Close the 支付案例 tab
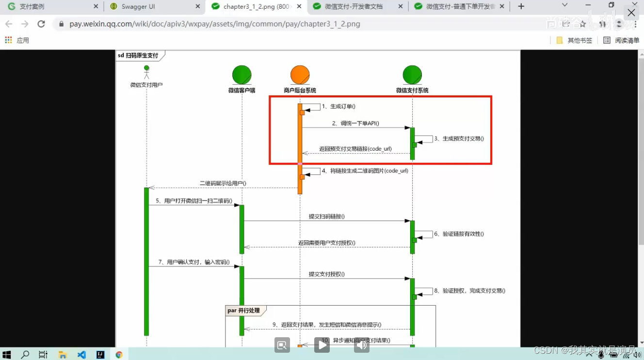This screenshot has width=644, height=360. (96, 6)
